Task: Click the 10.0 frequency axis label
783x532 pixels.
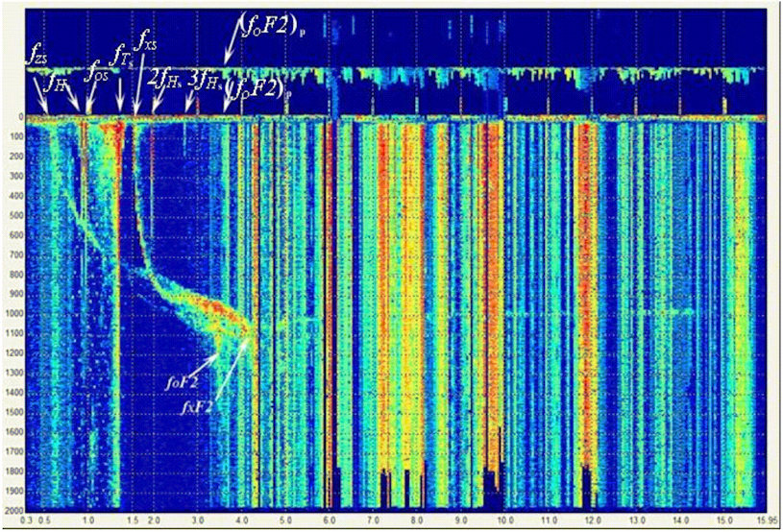Action: tap(504, 520)
